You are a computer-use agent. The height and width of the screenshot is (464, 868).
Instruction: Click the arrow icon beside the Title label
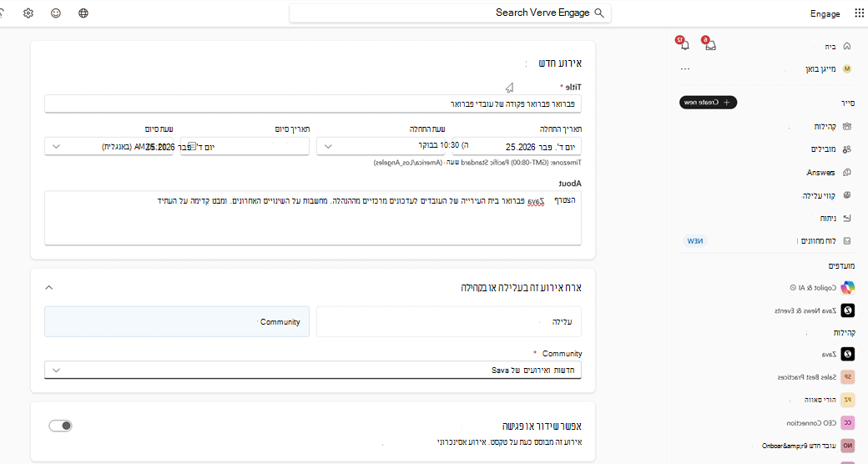point(509,88)
